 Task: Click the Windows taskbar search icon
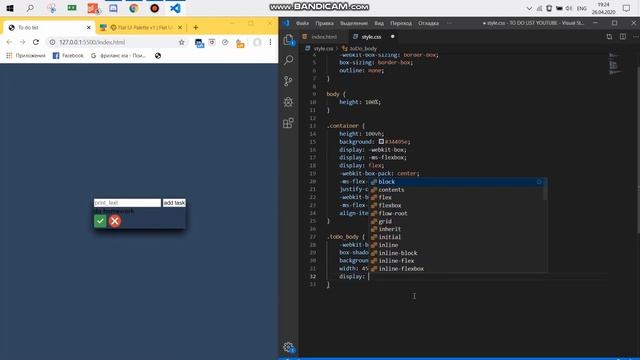coord(30,8)
